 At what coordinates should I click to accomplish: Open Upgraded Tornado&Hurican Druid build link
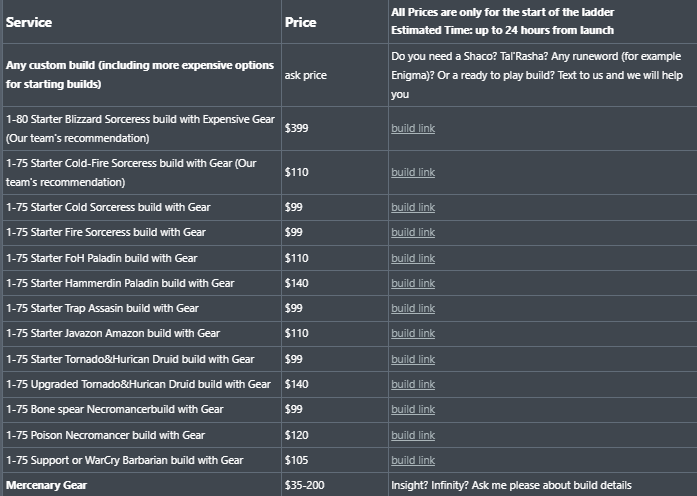point(413,384)
